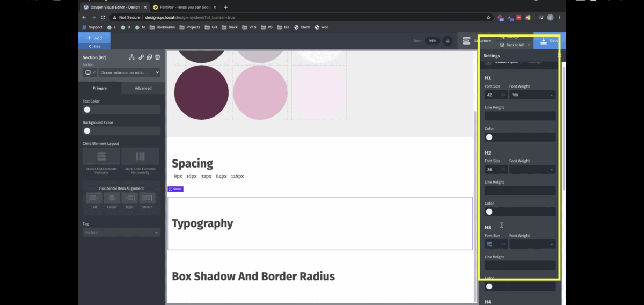
Task: Click the Add button
Action: click(94, 38)
